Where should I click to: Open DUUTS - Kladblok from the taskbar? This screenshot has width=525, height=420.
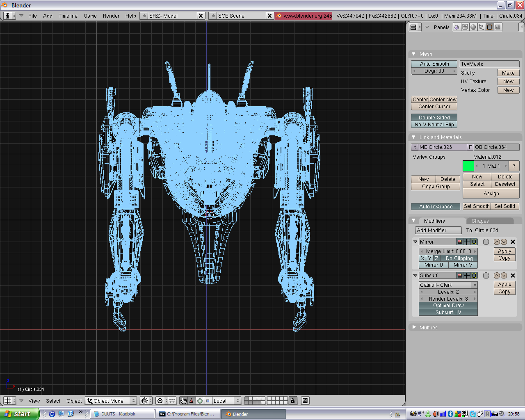pos(122,414)
